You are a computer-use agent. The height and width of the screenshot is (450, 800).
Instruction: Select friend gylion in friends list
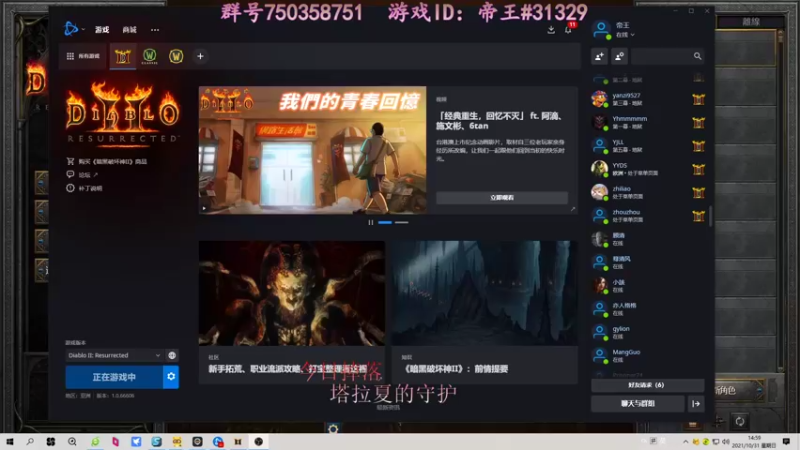pos(648,332)
